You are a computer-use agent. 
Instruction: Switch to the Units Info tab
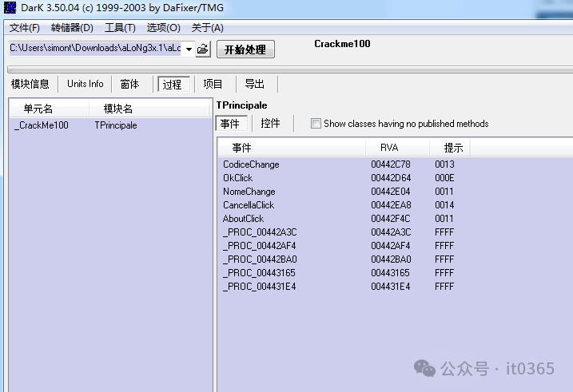tap(85, 84)
